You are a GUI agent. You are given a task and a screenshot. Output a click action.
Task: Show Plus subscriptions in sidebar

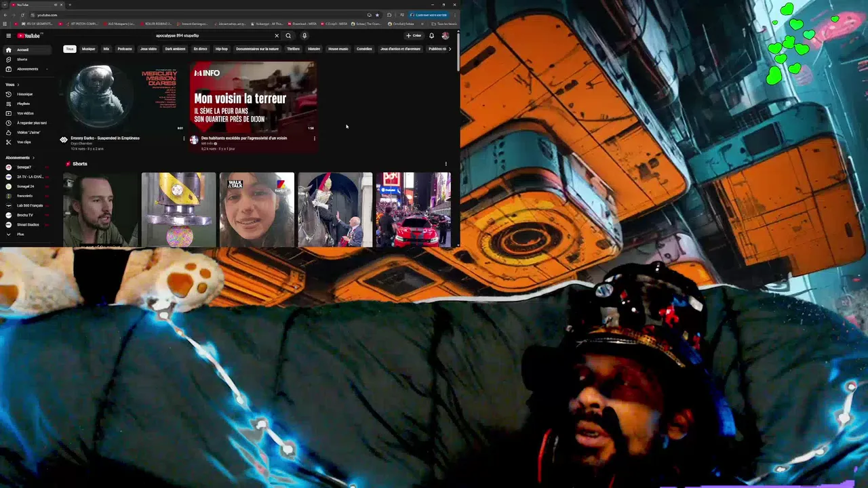(26, 234)
